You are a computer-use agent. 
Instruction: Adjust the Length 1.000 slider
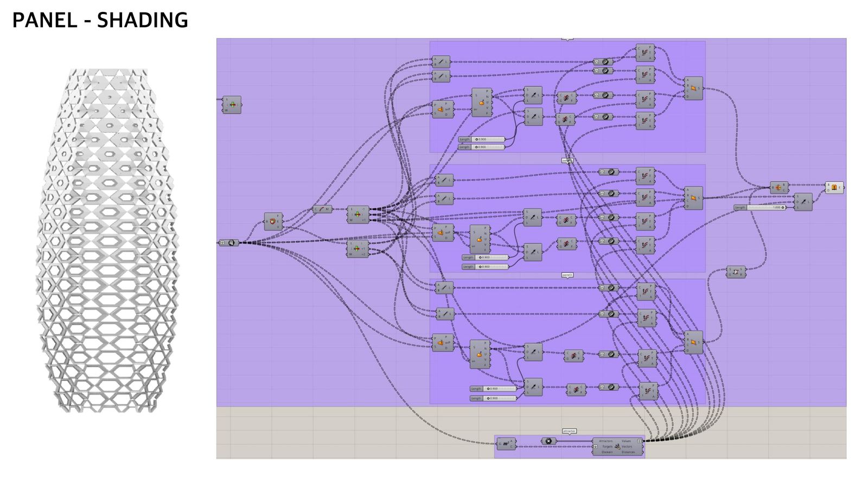[x=759, y=208]
